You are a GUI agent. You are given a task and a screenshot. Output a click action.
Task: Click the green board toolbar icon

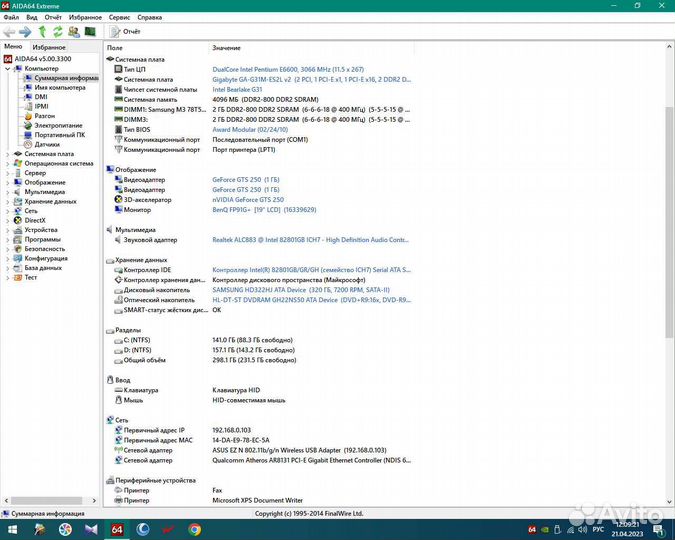(x=90, y=31)
